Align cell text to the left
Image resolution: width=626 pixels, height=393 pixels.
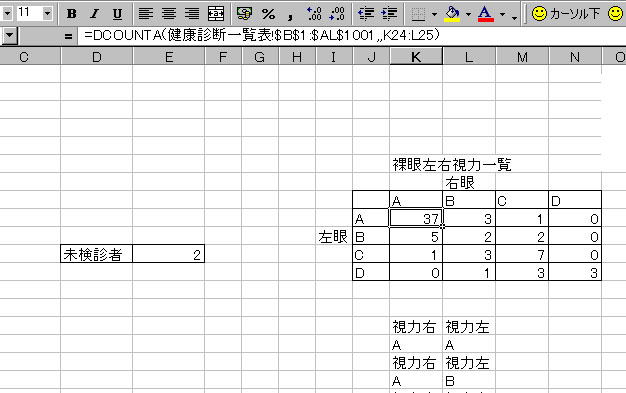tap(146, 14)
